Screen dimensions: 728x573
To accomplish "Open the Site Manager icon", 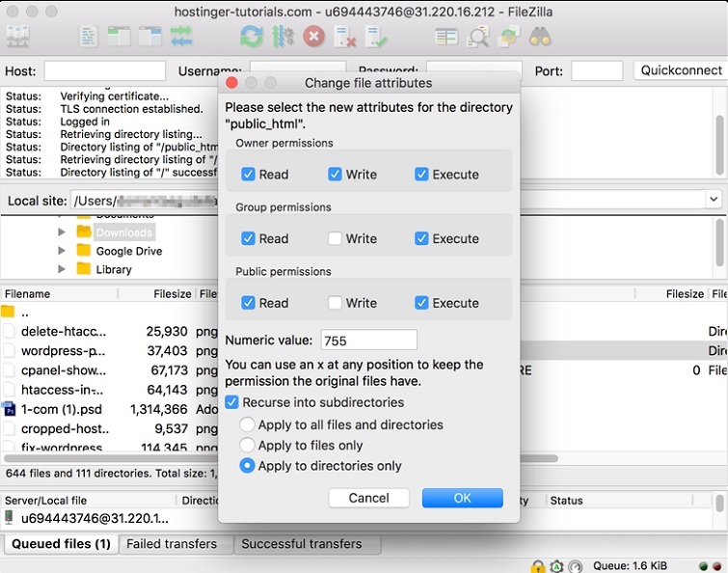I will [17, 37].
